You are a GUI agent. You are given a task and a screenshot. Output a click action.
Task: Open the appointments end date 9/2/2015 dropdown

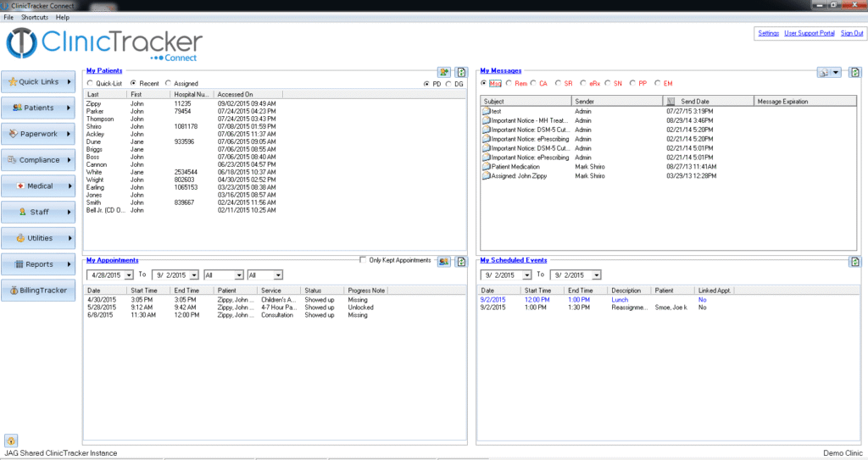coord(194,275)
